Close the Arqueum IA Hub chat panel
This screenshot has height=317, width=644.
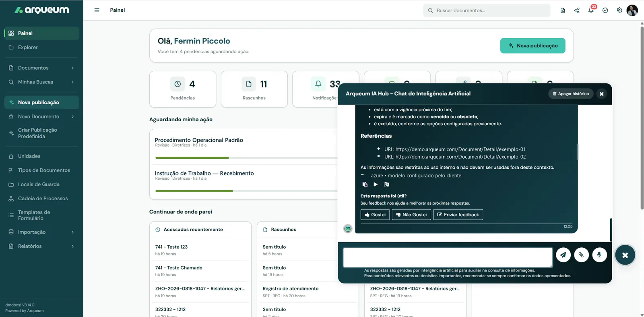[x=601, y=94]
